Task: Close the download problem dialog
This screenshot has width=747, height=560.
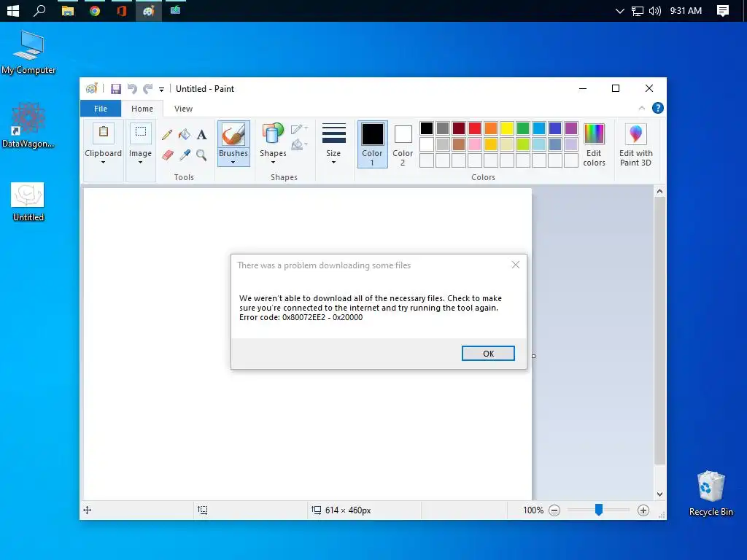Action: pos(516,265)
